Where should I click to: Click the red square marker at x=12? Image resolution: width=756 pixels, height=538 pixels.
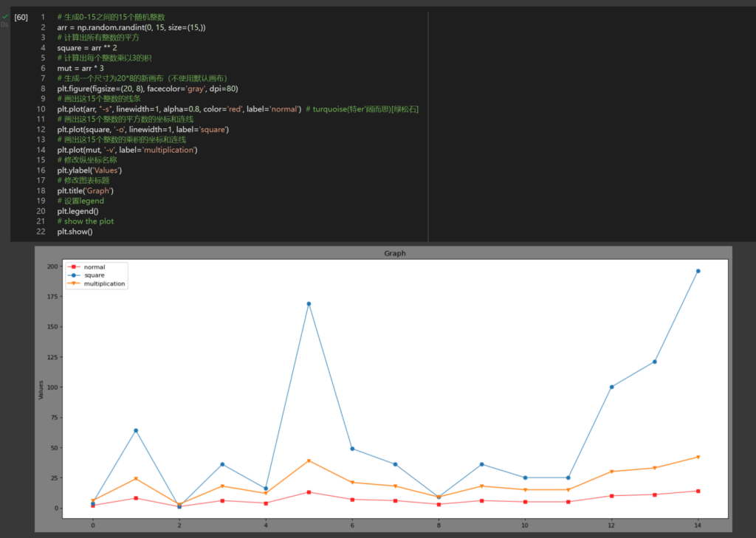coord(611,496)
